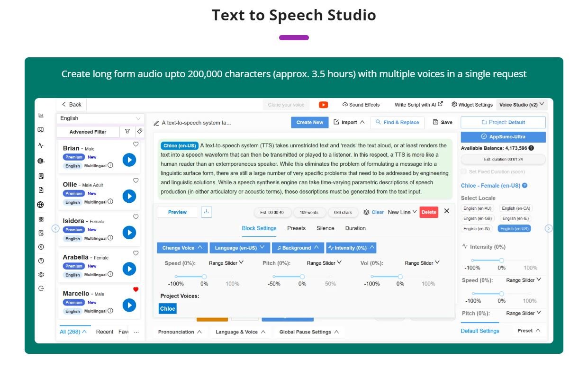
Task: Select English (en-IE) locale
Action: (516, 218)
